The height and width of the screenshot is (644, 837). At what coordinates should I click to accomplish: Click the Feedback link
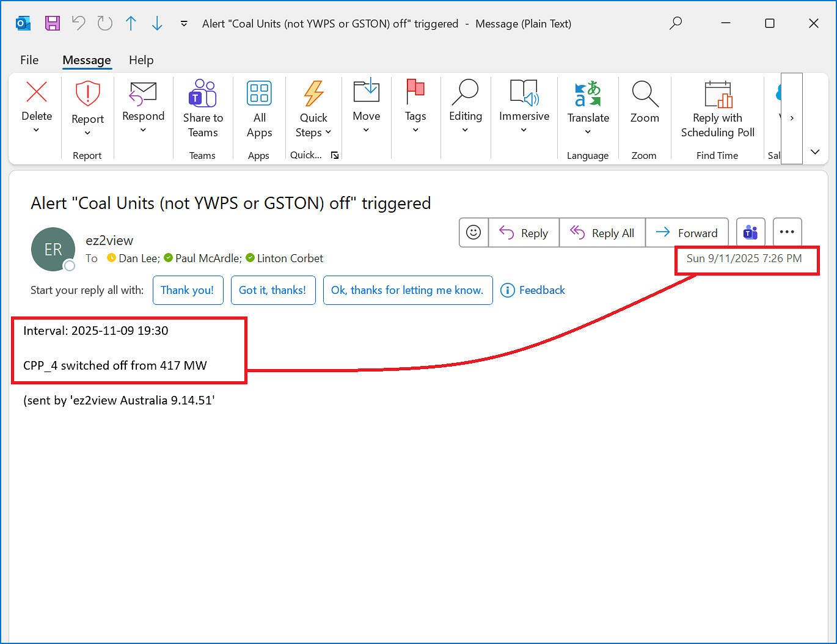(533, 290)
